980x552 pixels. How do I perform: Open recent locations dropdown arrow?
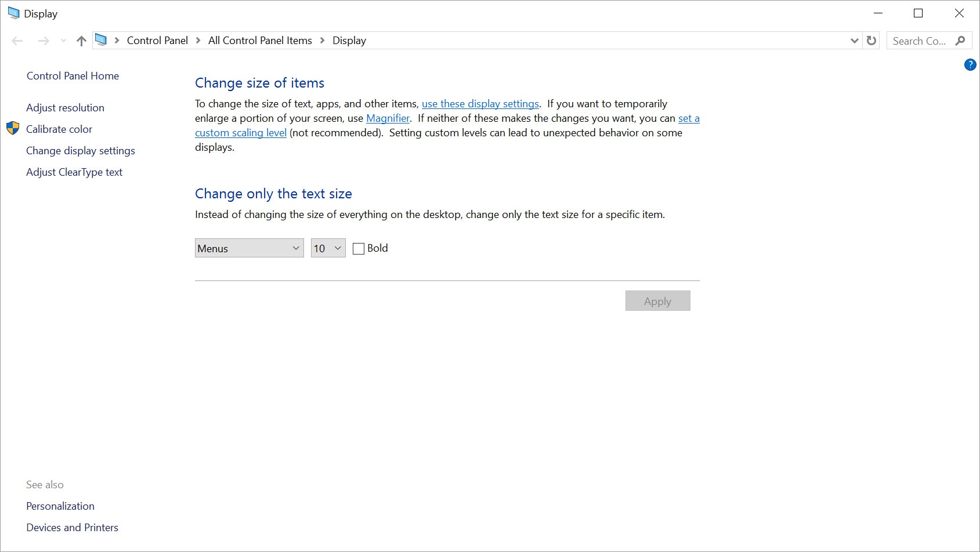pyautogui.click(x=63, y=41)
